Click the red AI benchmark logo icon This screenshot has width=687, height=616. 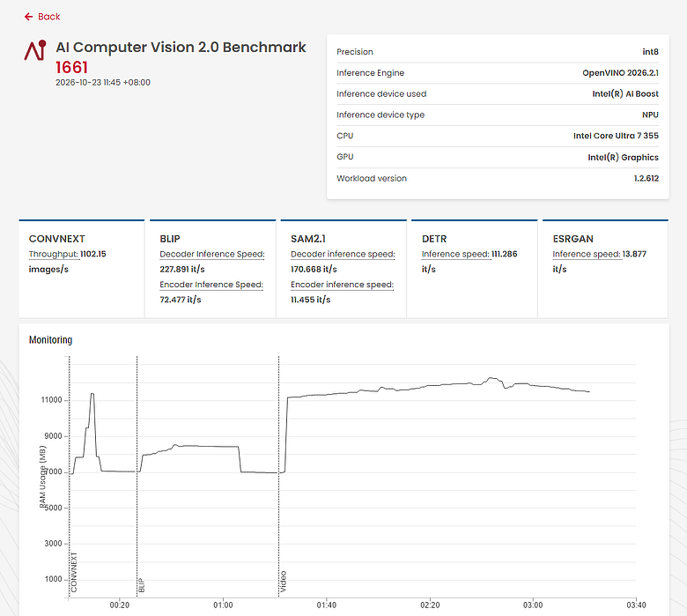click(x=35, y=50)
